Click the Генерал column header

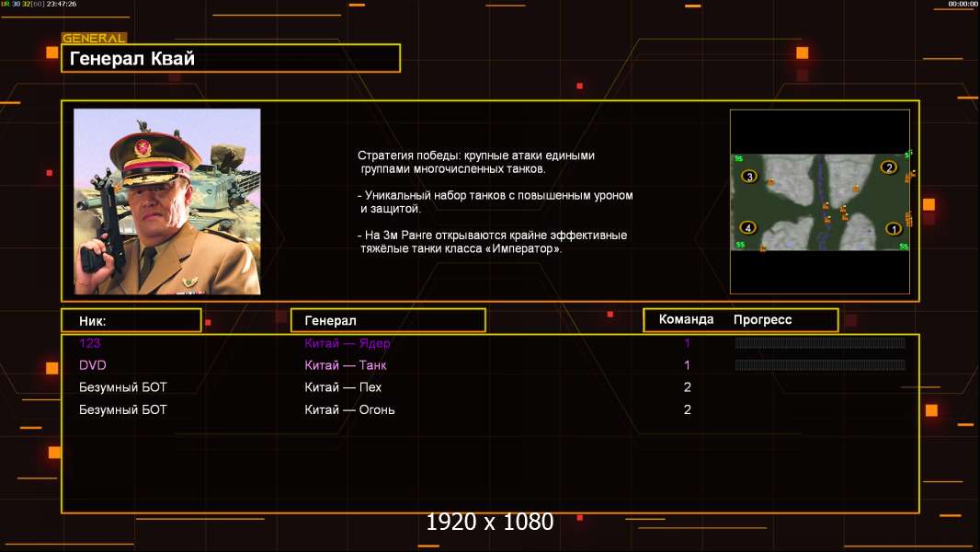click(x=388, y=321)
